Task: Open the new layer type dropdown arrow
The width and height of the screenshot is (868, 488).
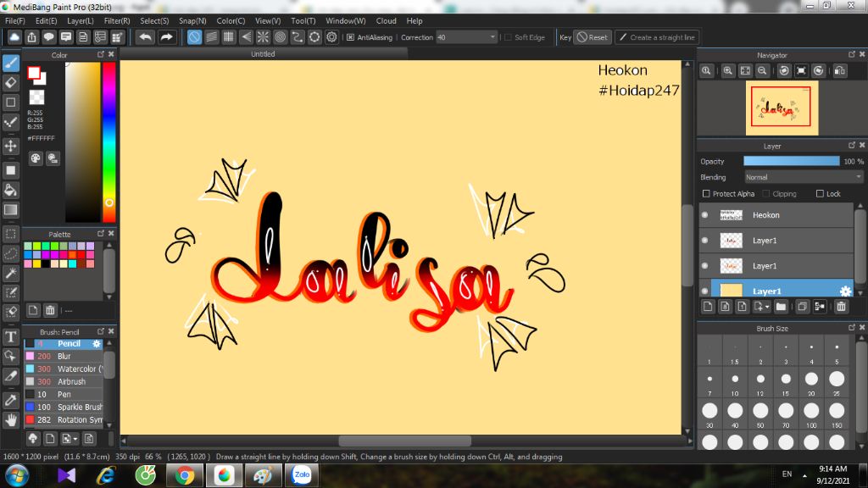Action: tap(767, 307)
